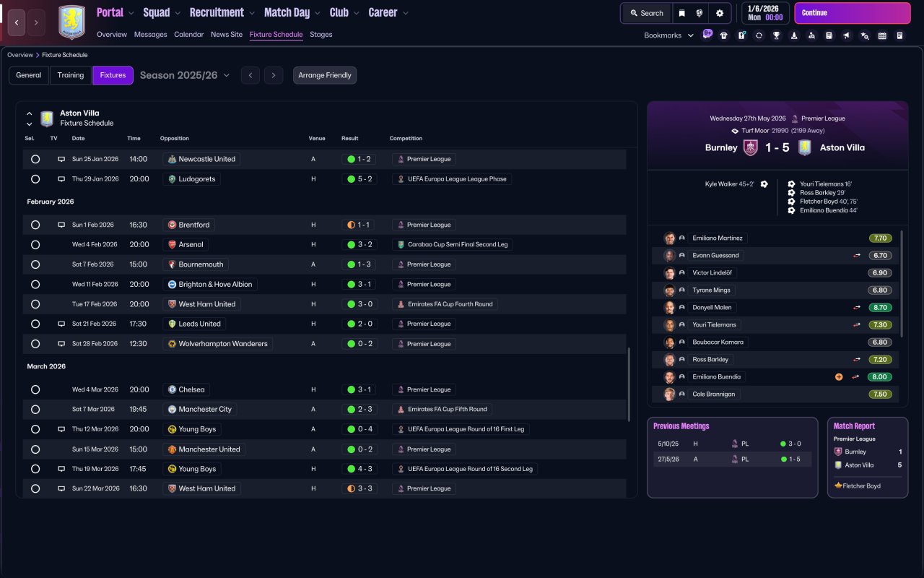The image size is (924, 578).
Task: Click the trophy icon in bookmarks bar
Action: coord(777,35)
